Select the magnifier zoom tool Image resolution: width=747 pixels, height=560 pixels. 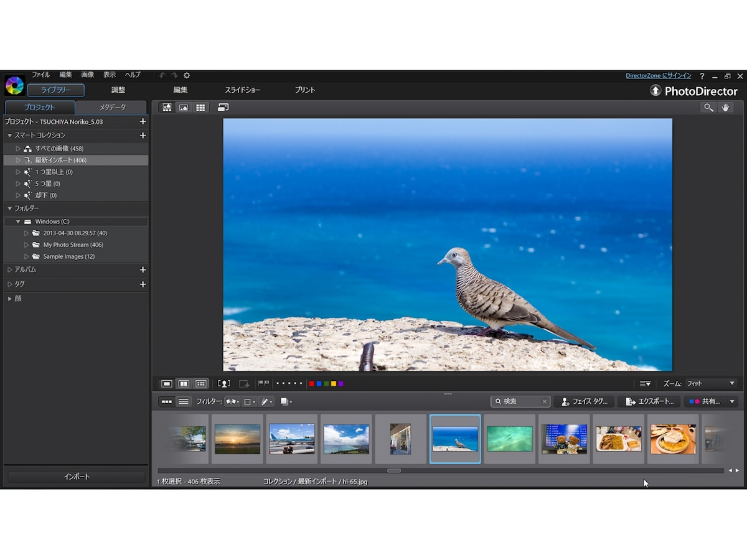pyautogui.click(x=708, y=108)
